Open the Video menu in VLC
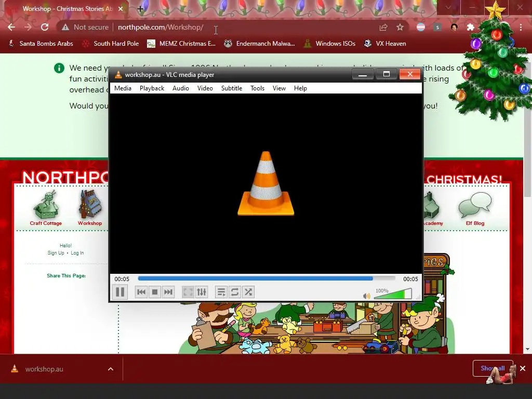Viewport: 532px width, 399px height. click(205, 88)
